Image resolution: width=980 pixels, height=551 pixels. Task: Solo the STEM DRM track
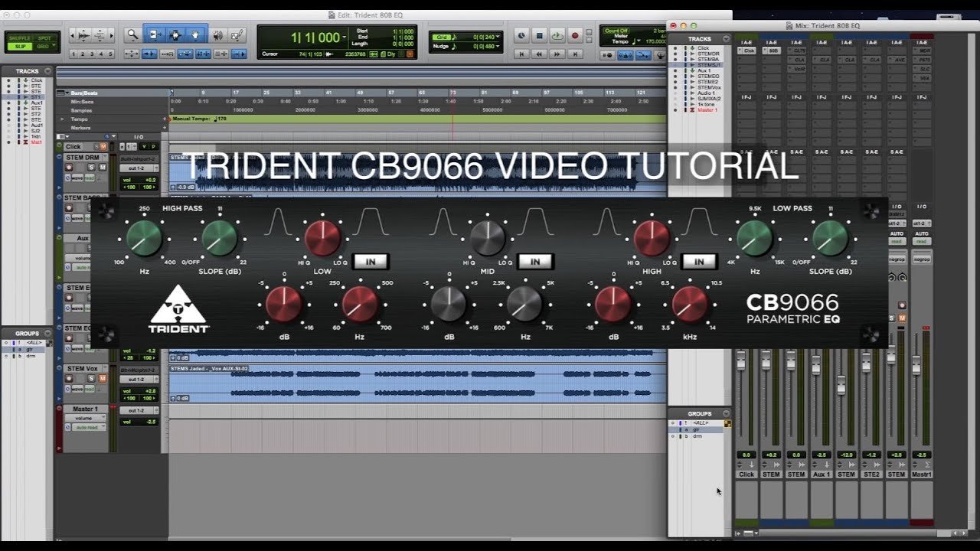(x=91, y=167)
